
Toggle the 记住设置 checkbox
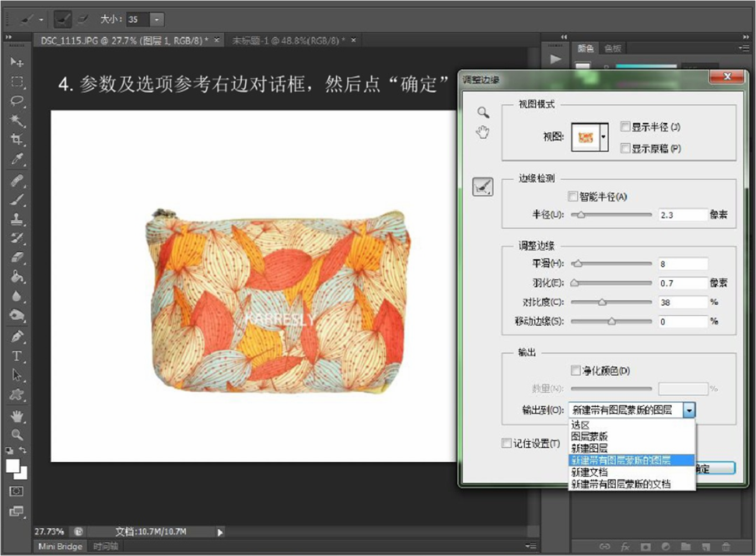506,443
